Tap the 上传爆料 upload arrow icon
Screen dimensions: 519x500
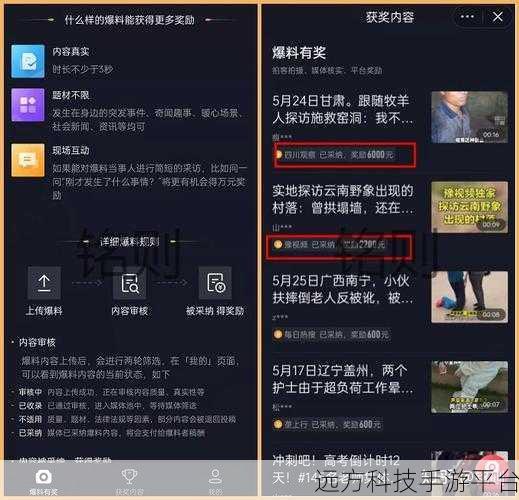coord(44,283)
